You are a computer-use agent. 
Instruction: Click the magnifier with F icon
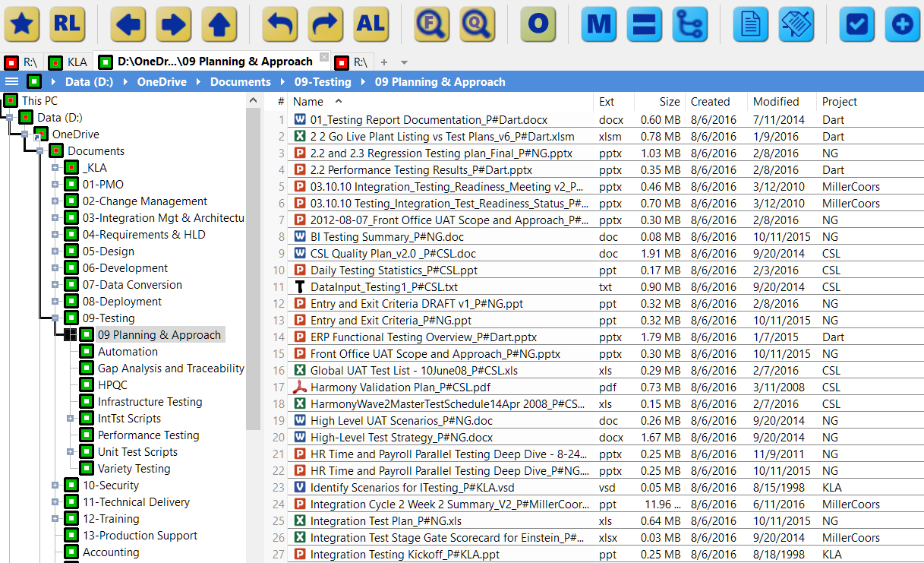pyautogui.click(x=432, y=24)
